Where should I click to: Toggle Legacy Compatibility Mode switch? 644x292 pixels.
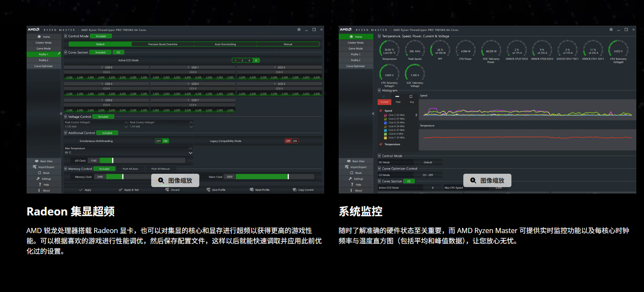[x=292, y=141]
